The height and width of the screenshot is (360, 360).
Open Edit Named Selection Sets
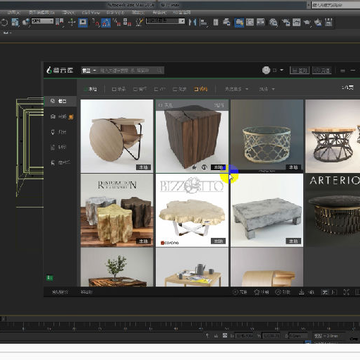[x=139, y=22]
